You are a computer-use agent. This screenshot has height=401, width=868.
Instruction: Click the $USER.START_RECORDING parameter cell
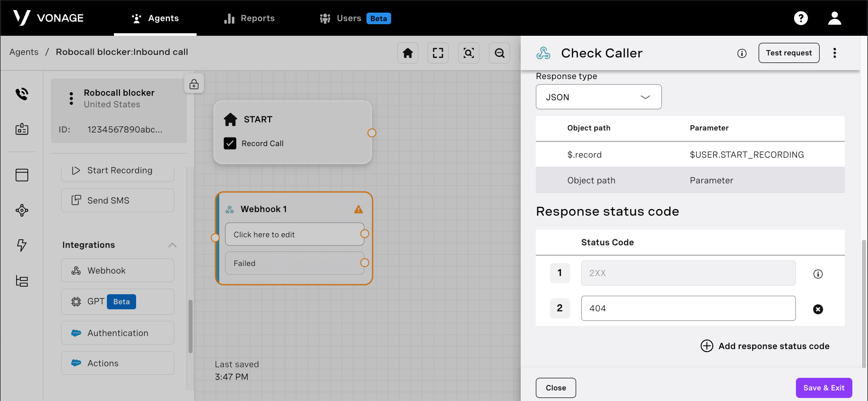click(x=747, y=155)
